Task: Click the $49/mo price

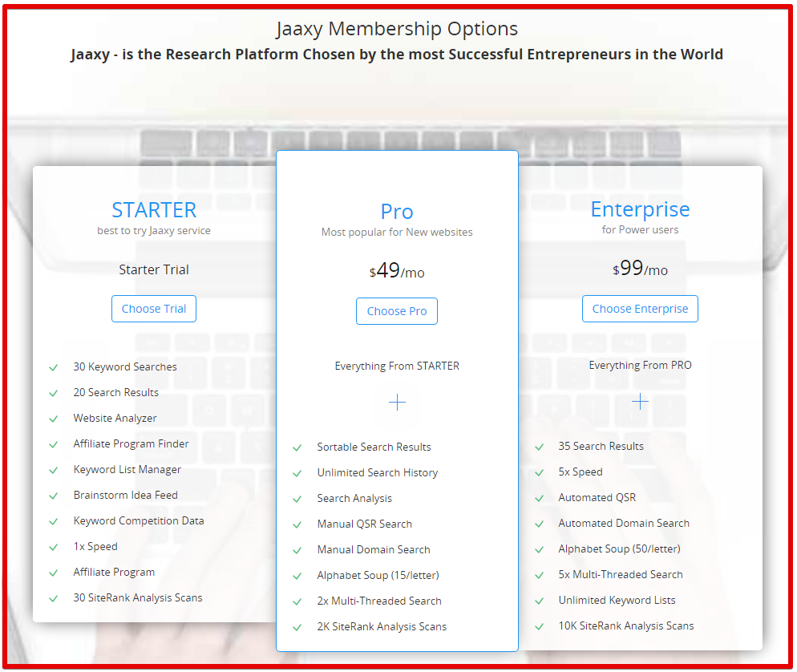Action: click(396, 270)
